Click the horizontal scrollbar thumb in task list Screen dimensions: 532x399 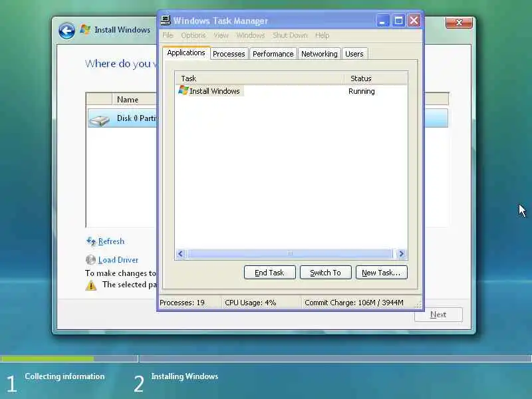tap(289, 253)
